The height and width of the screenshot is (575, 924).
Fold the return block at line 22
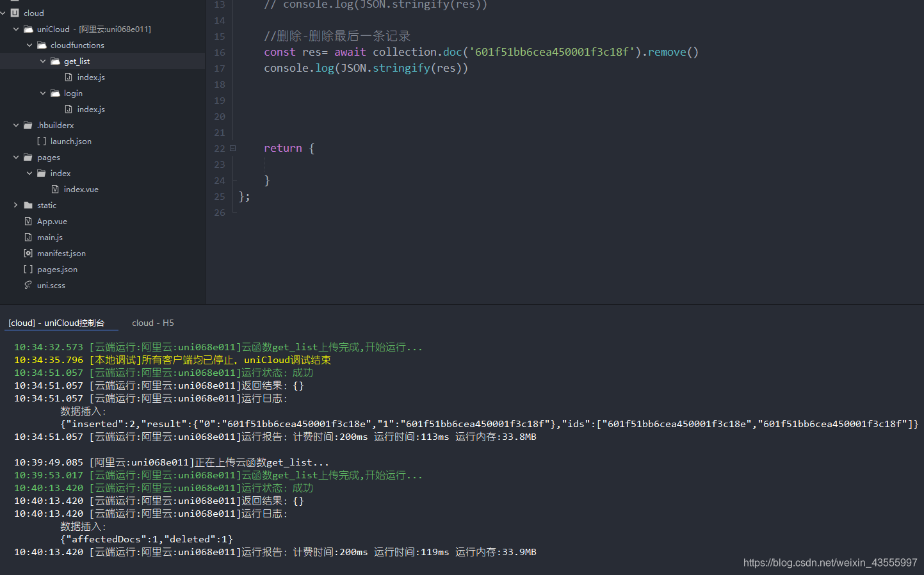(x=232, y=148)
